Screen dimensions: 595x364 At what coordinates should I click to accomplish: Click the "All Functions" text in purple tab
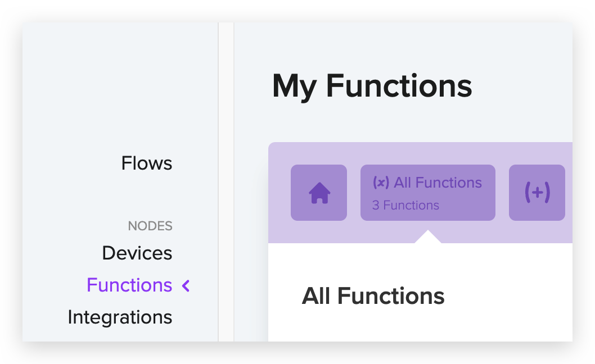(438, 183)
